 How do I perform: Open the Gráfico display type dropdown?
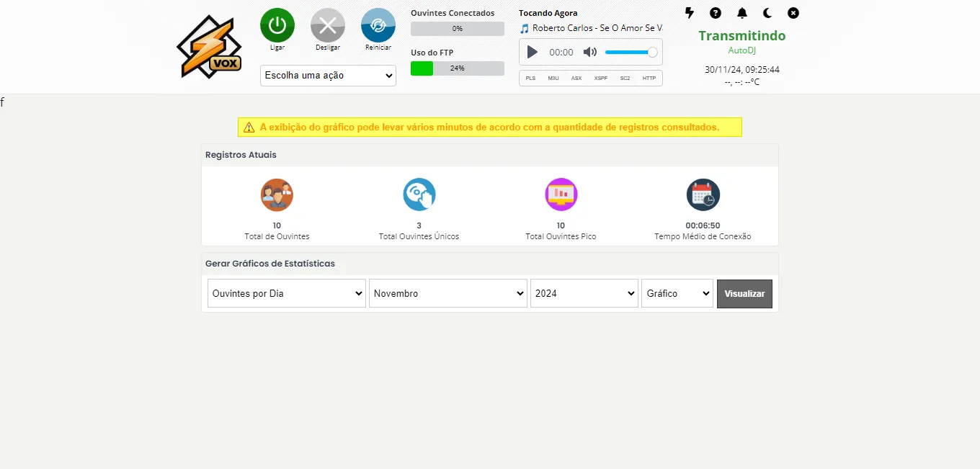677,293
